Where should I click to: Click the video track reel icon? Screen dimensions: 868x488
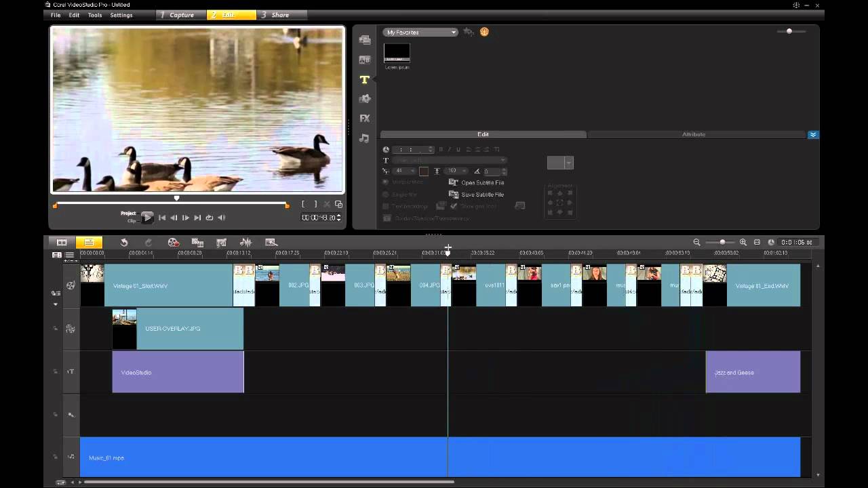(x=71, y=285)
